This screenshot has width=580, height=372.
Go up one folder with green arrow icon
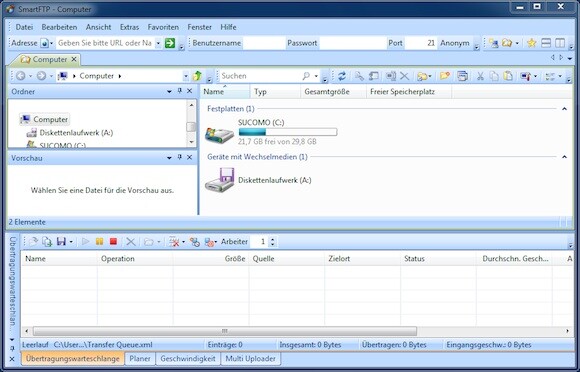197,76
